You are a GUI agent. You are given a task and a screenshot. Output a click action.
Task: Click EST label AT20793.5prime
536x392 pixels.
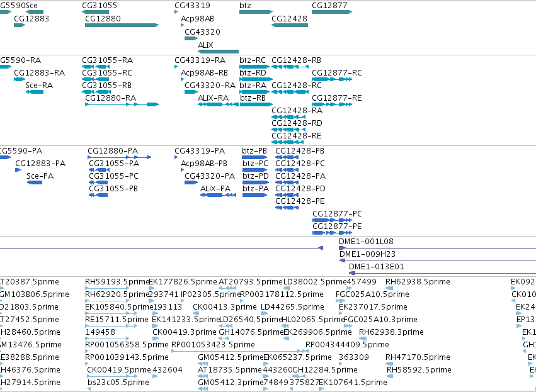tap(251, 282)
